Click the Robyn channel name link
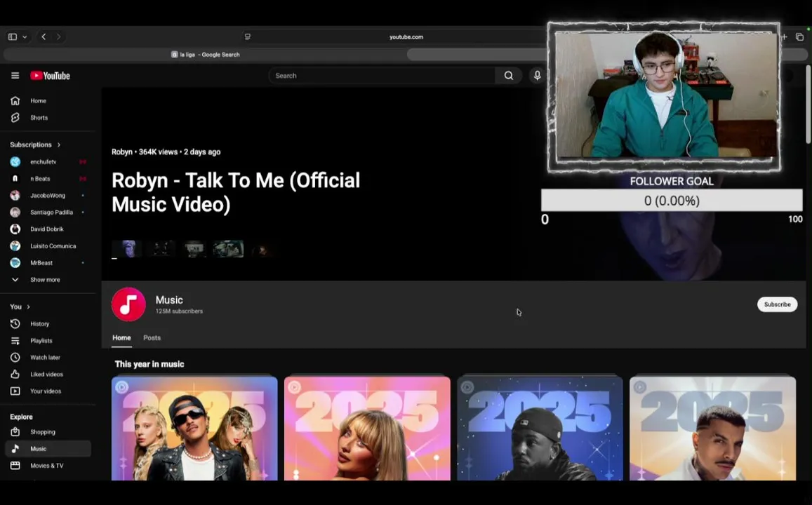This screenshot has height=505, width=812. (121, 151)
